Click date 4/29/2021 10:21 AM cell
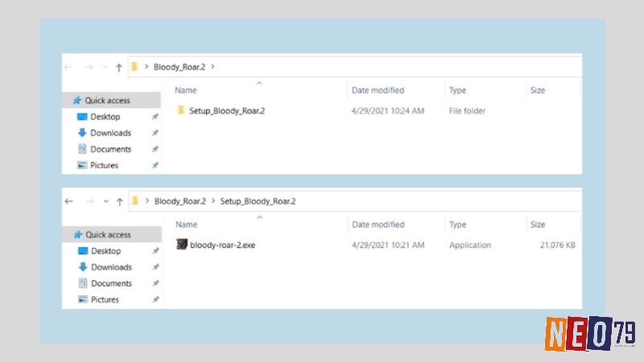This screenshot has width=644, height=362. click(388, 245)
